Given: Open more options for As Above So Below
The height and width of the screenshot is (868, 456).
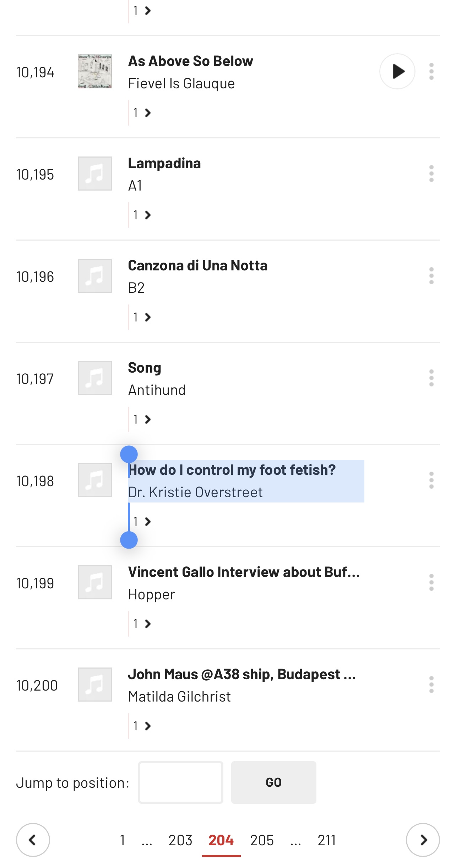Looking at the screenshot, I should coord(431,71).
